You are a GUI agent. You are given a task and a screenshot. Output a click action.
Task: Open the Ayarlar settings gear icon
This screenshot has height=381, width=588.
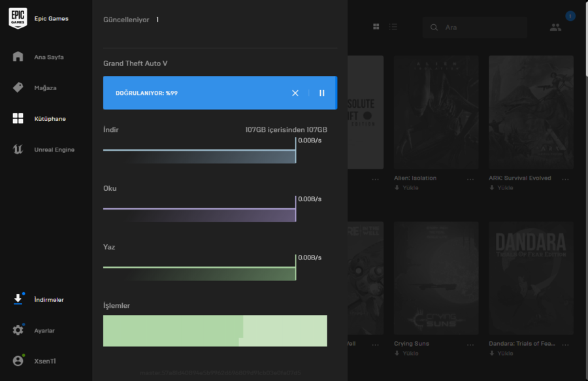click(x=18, y=330)
